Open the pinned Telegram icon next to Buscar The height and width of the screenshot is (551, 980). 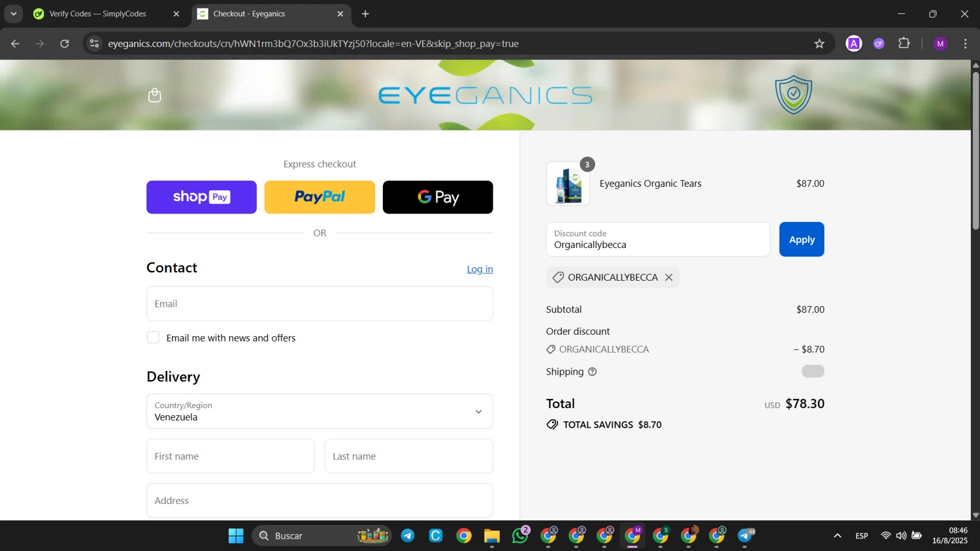pos(408,536)
